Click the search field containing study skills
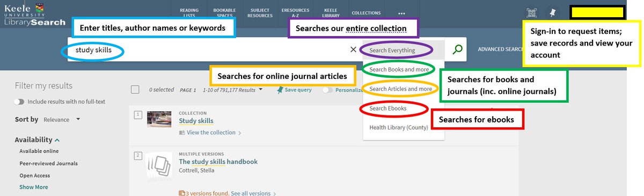 209,49
